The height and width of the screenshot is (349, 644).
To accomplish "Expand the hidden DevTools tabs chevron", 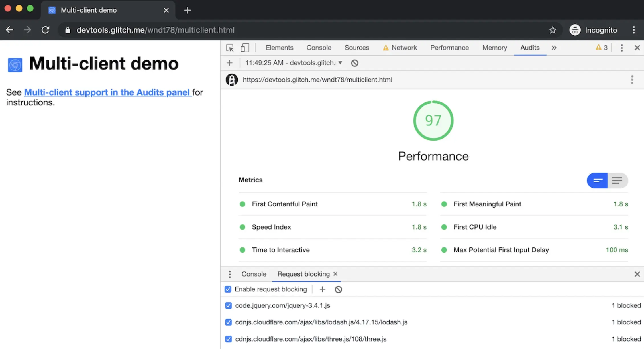I will pos(554,48).
